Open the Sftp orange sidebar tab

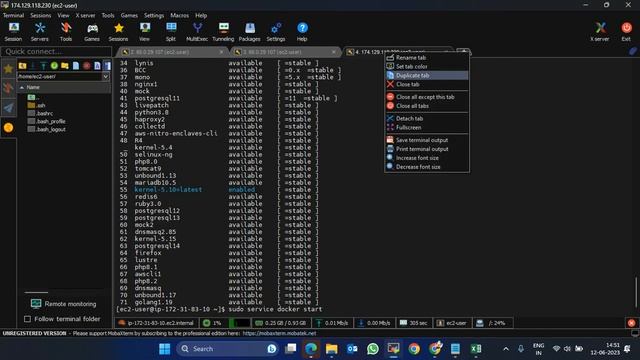(8, 128)
